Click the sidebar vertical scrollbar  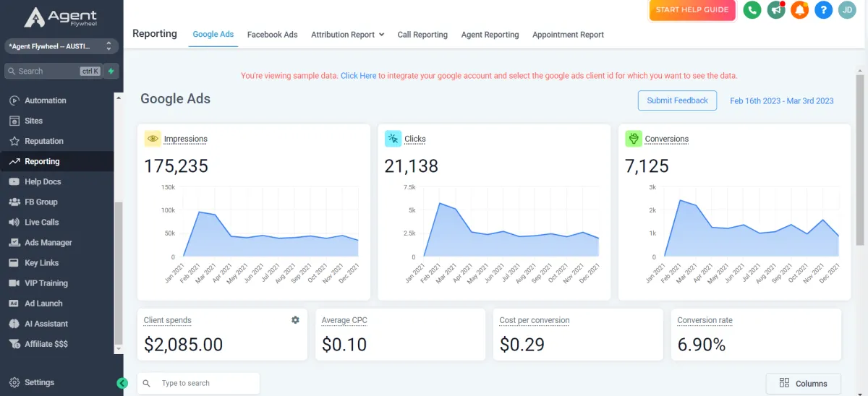tap(119, 275)
